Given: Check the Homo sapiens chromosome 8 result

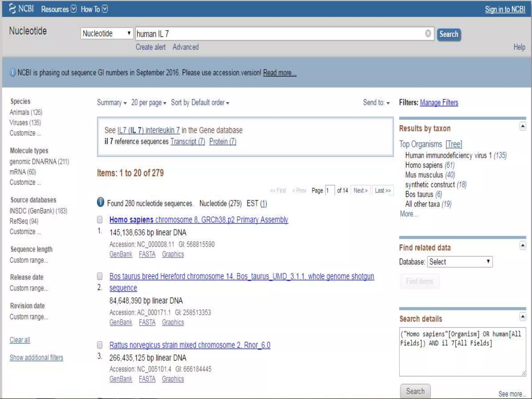Looking at the screenshot, I should (x=100, y=220).
